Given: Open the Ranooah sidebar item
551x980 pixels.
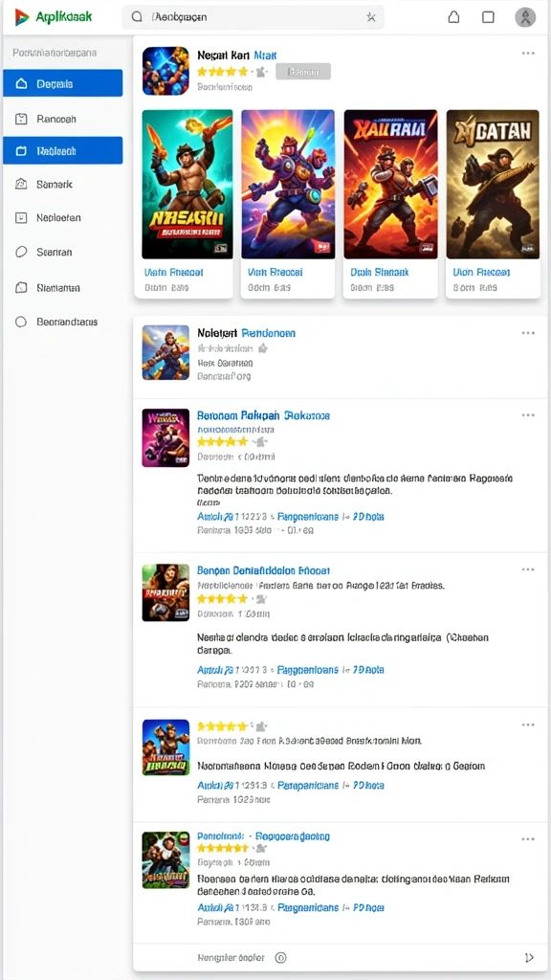Looking at the screenshot, I should click(x=62, y=118).
